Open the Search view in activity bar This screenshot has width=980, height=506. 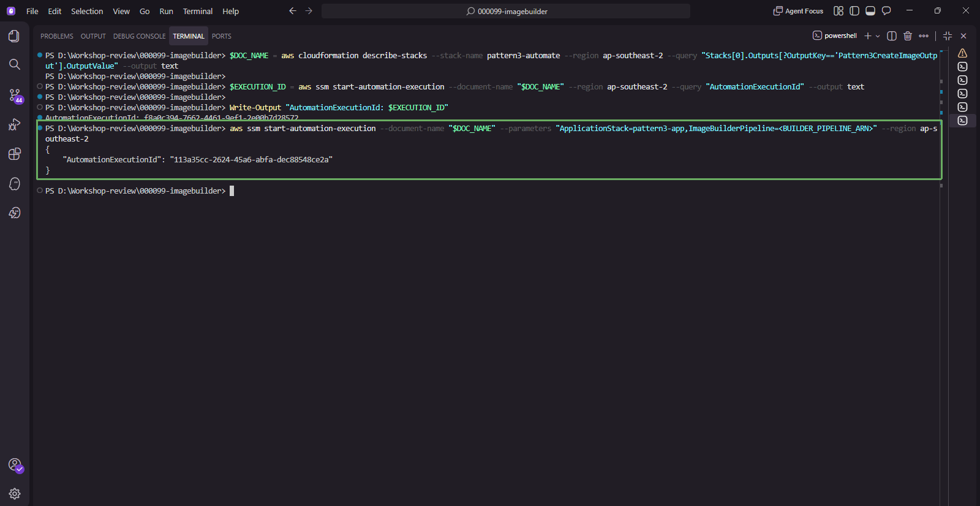coord(14,64)
